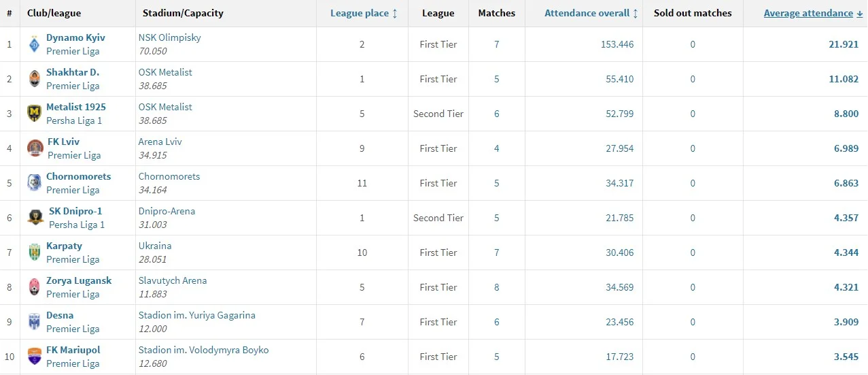Click Dynamo Kyiv's matches count 7
The width and height of the screenshot is (868, 375).
pyautogui.click(x=497, y=44)
